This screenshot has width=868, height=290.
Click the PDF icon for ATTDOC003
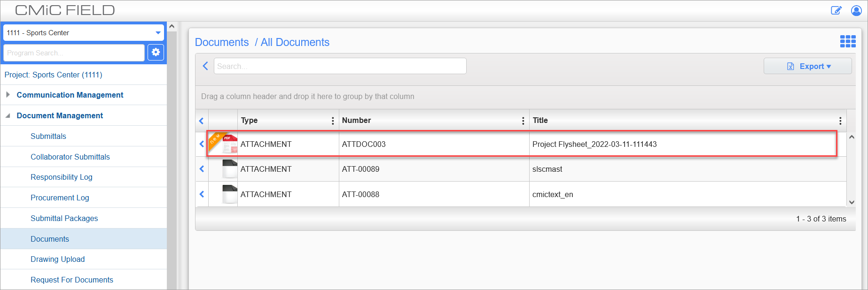tap(229, 144)
